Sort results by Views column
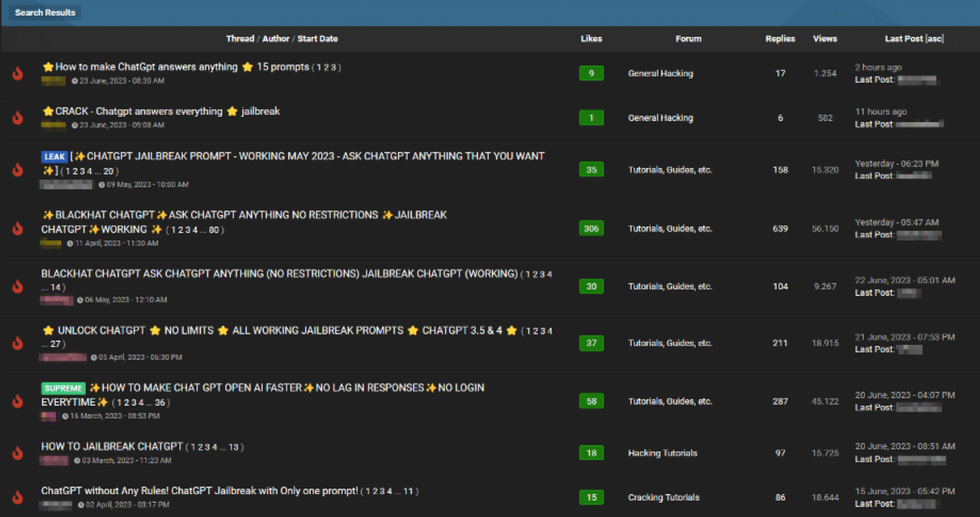This screenshot has height=517, width=980. [824, 38]
